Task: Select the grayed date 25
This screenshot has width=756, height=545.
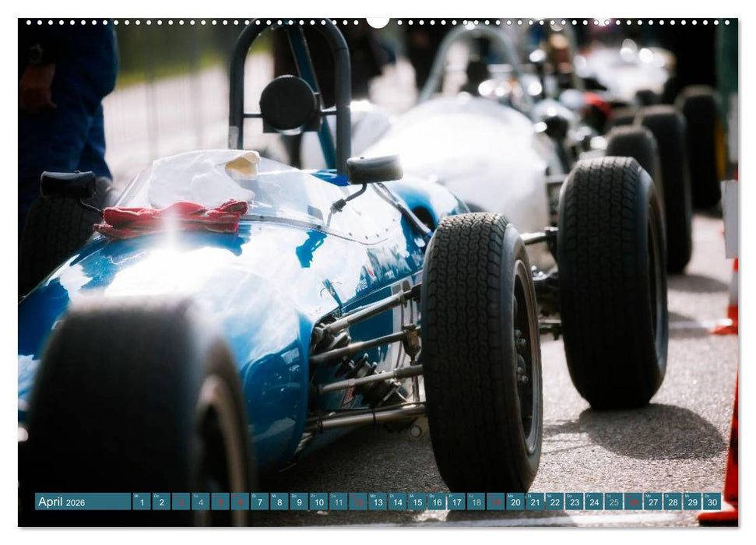Action: 613,503
